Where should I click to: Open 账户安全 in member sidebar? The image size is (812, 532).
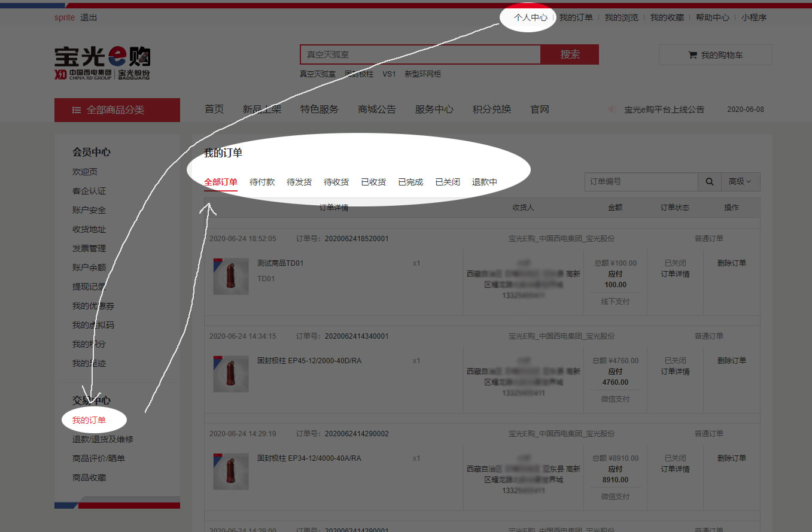click(x=89, y=210)
